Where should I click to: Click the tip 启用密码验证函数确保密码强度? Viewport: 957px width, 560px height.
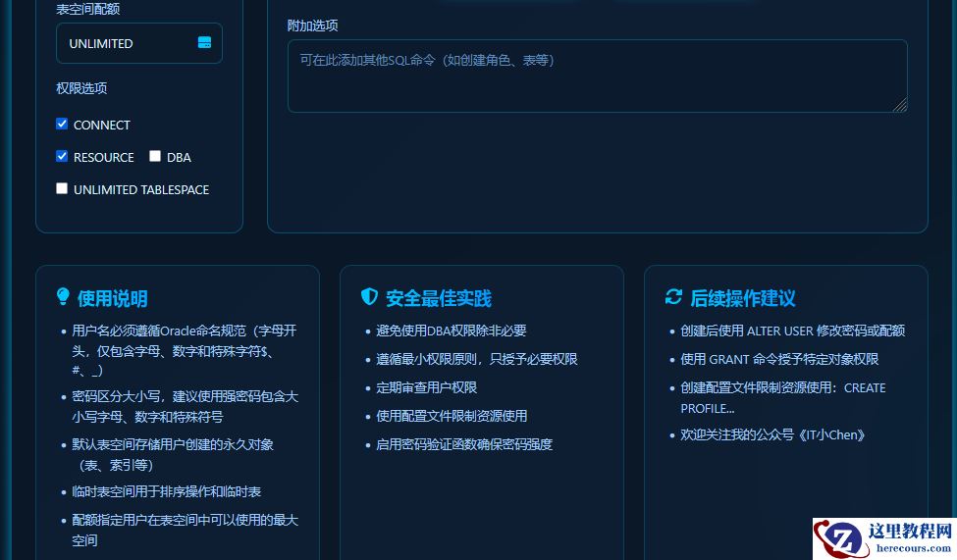pos(464,444)
